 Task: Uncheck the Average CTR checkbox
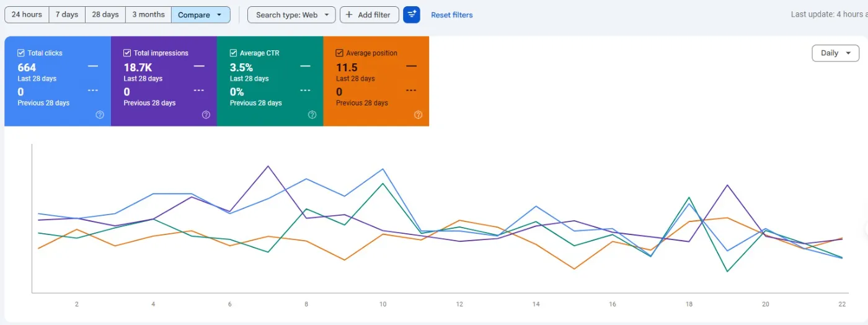[x=233, y=53]
